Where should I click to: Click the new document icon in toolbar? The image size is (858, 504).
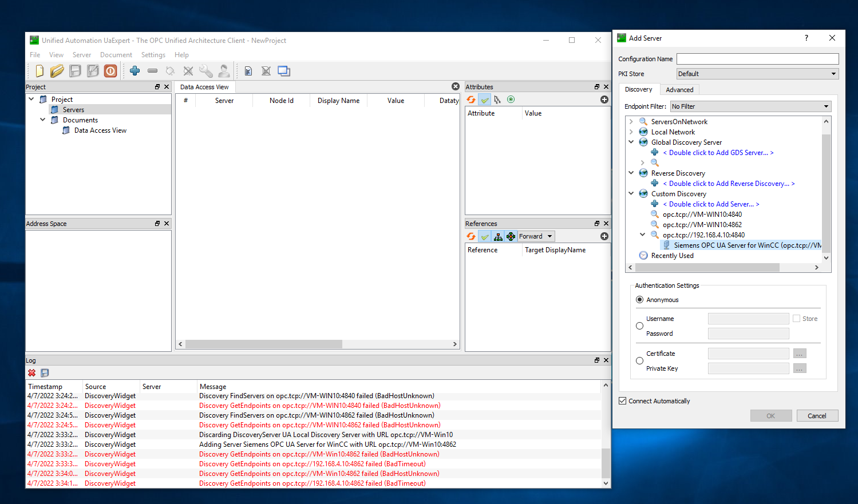(x=39, y=71)
